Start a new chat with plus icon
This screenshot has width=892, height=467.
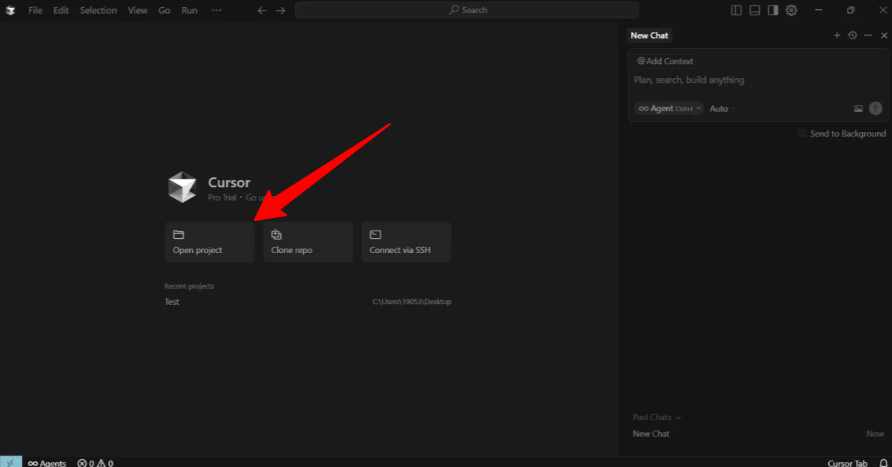837,35
